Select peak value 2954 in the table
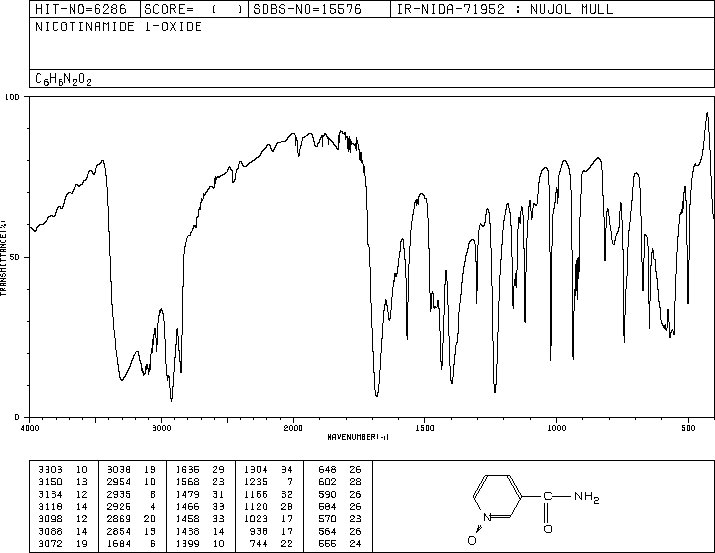 [x=119, y=481]
